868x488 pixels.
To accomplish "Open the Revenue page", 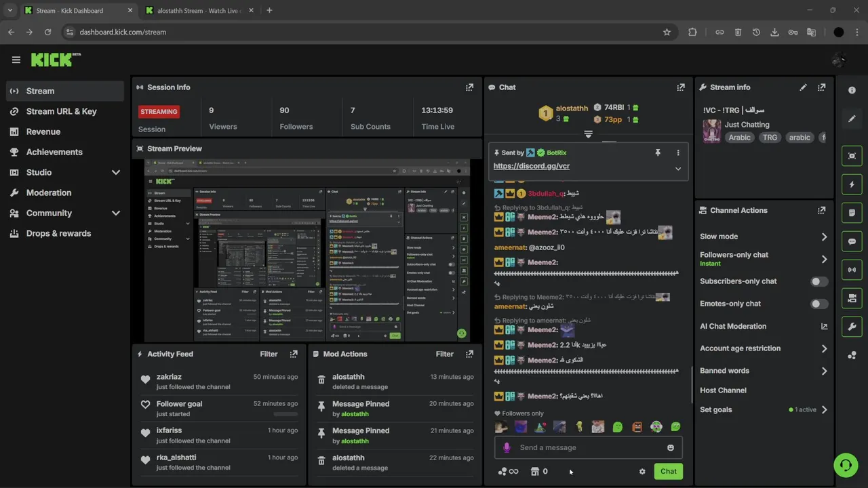I will pos(65,131).
